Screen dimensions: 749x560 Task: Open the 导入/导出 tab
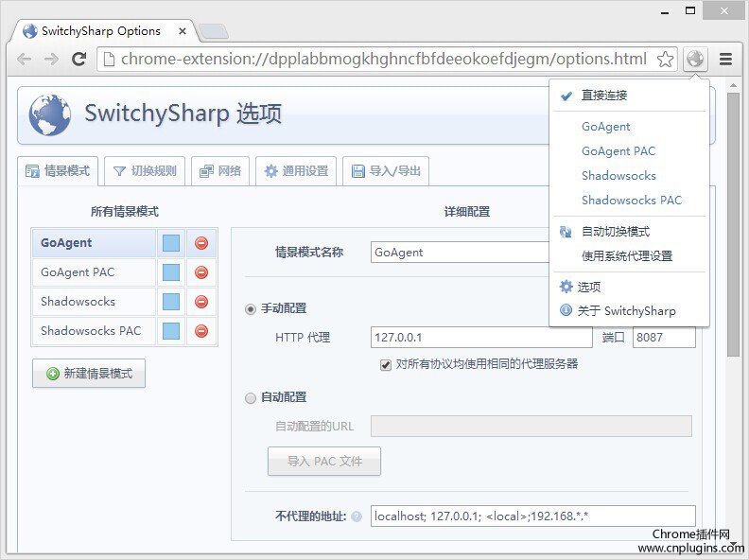tap(386, 171)
